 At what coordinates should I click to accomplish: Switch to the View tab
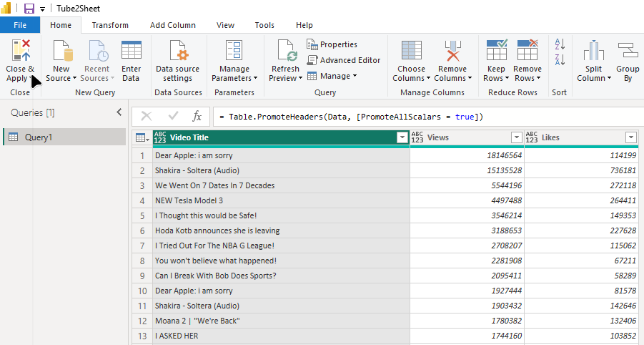point(225,25)
